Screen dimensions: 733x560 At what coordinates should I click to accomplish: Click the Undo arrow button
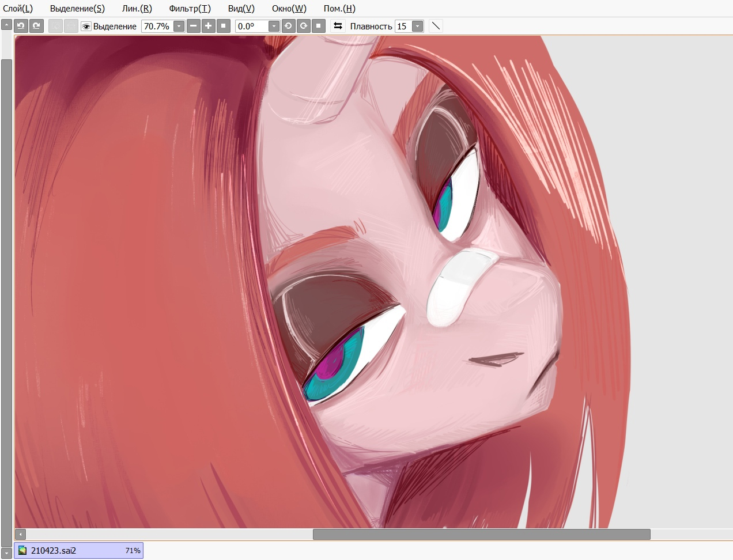[21, 26]
